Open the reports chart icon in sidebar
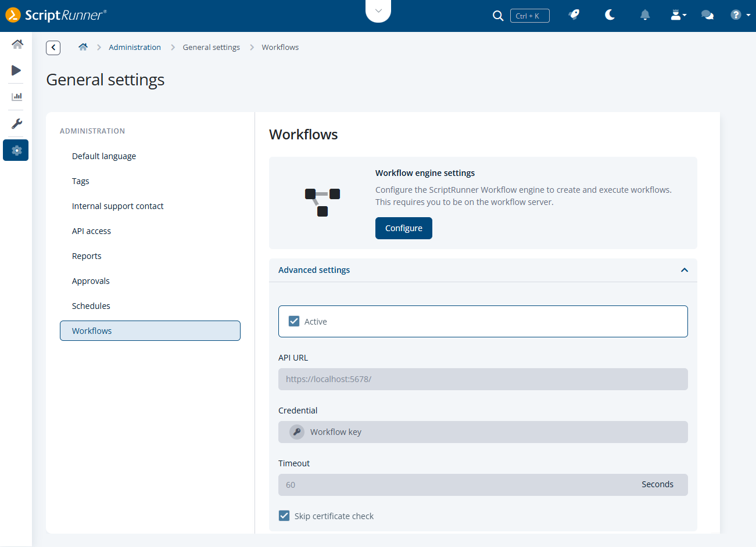 coord(17,97)
